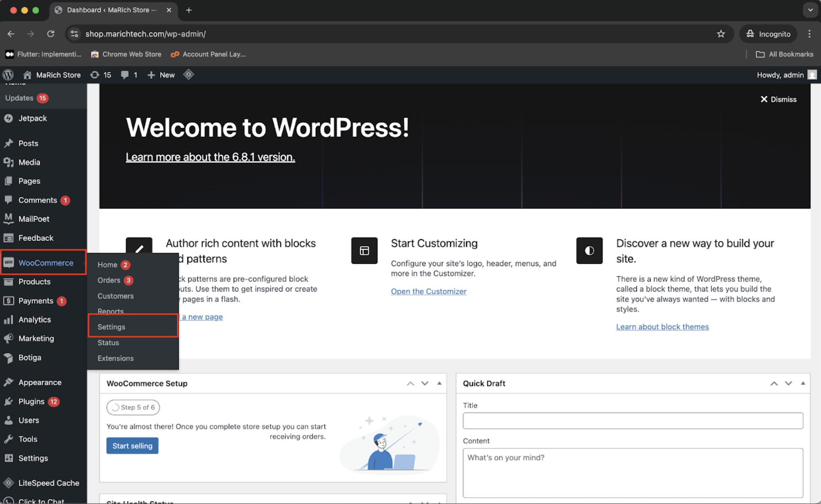
Task: Toggle the WooCommerce Setup panel triangle
Action: point(439,383)
